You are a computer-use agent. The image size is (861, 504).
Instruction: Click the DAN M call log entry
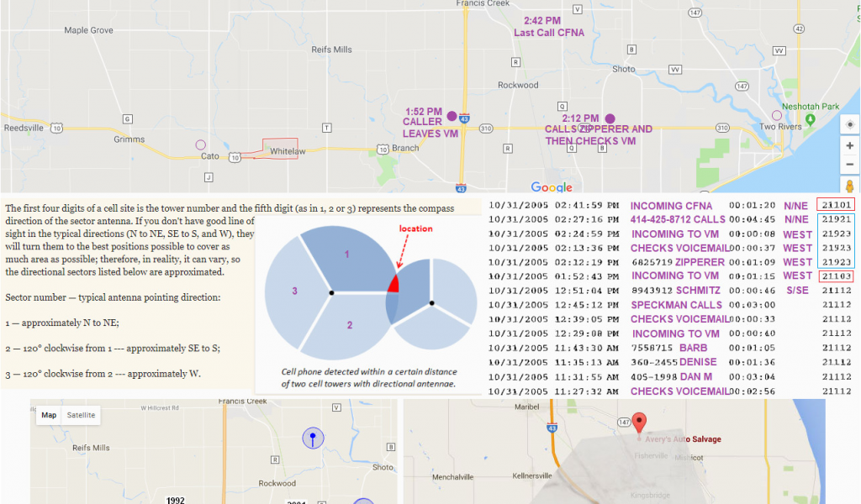pyautogui.click(x=695, y=377)
